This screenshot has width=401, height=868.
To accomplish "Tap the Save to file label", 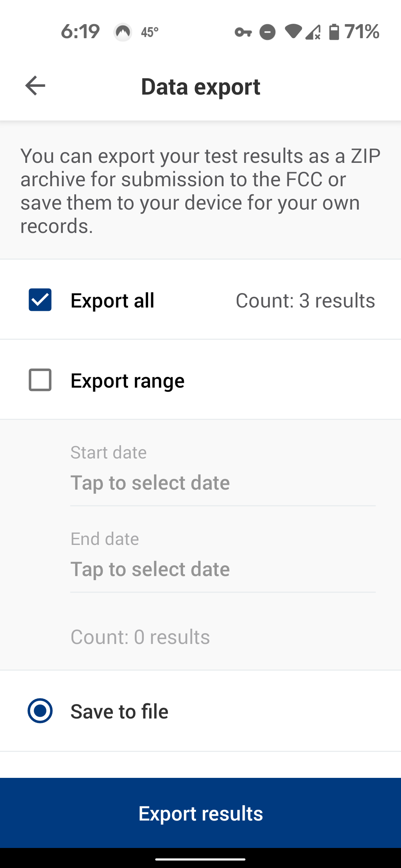I will 119,711.
